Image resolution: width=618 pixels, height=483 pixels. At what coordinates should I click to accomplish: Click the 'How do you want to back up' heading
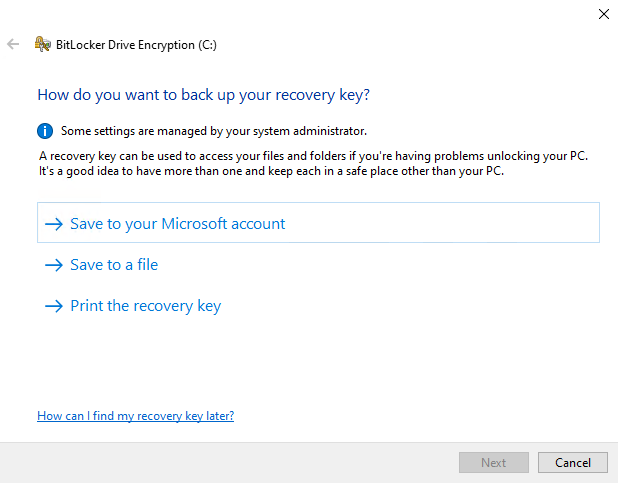click(x=204, y=95)
